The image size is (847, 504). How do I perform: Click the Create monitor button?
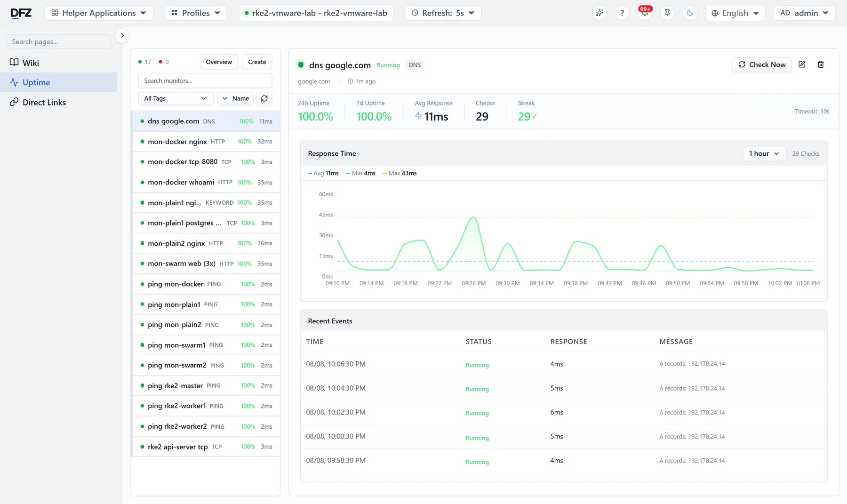257,62
